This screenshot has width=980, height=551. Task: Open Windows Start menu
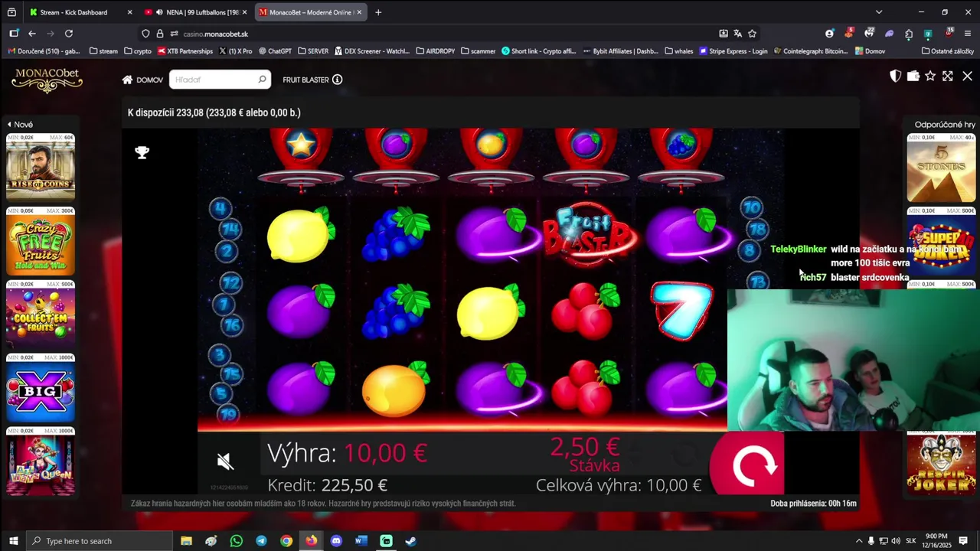[x=13, y=541]
